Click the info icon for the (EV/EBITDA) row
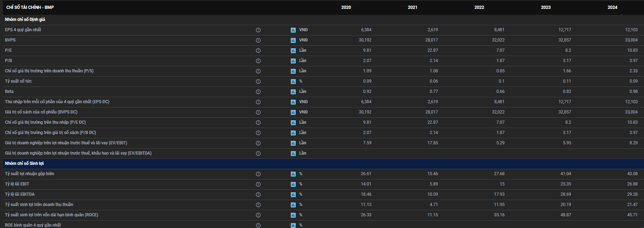Viewport: 644px width, 228px height. pyautogui.click(x=258, y=154)
